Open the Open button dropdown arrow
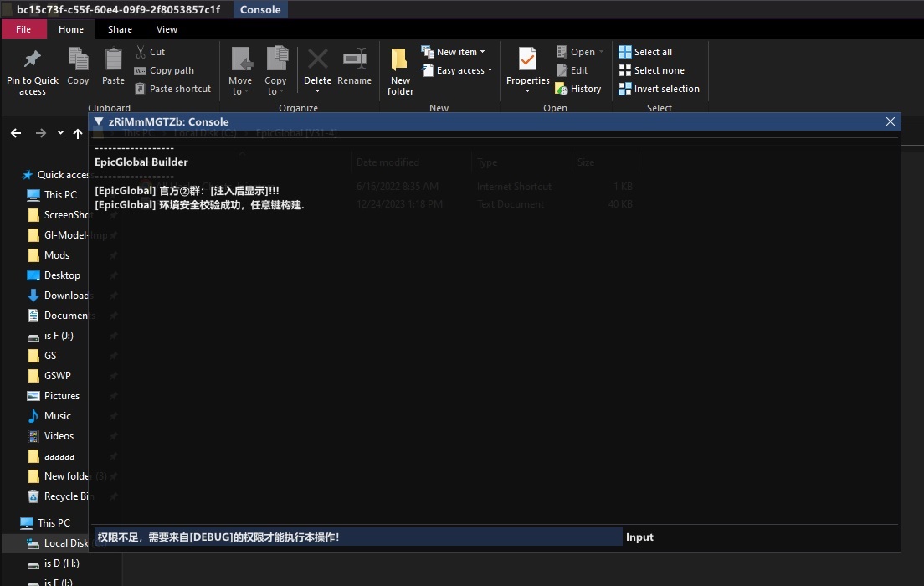 coord(601,52)
